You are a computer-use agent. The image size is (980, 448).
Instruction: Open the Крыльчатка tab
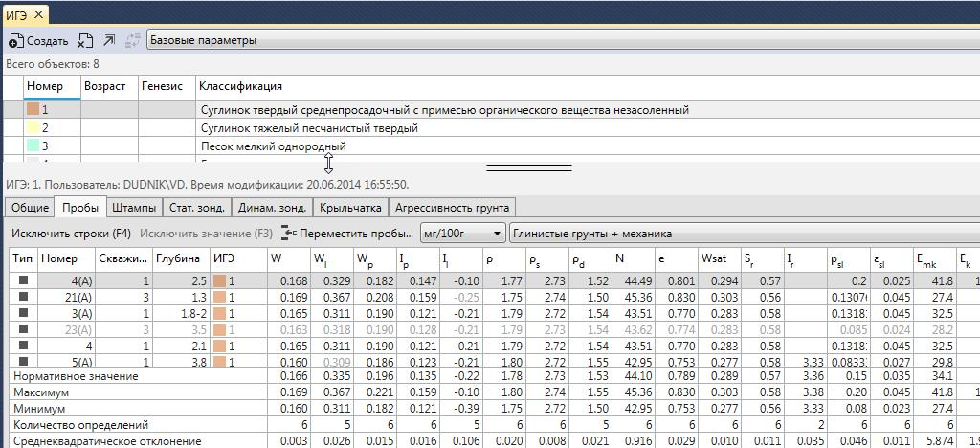[350, 208]
